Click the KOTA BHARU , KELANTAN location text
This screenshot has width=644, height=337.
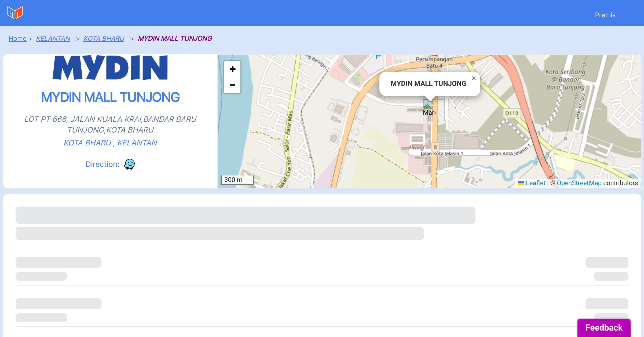110,143
